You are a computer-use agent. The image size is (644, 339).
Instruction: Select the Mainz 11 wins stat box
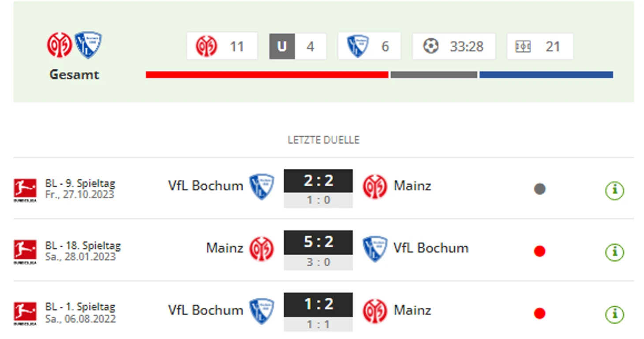point(222,46)
